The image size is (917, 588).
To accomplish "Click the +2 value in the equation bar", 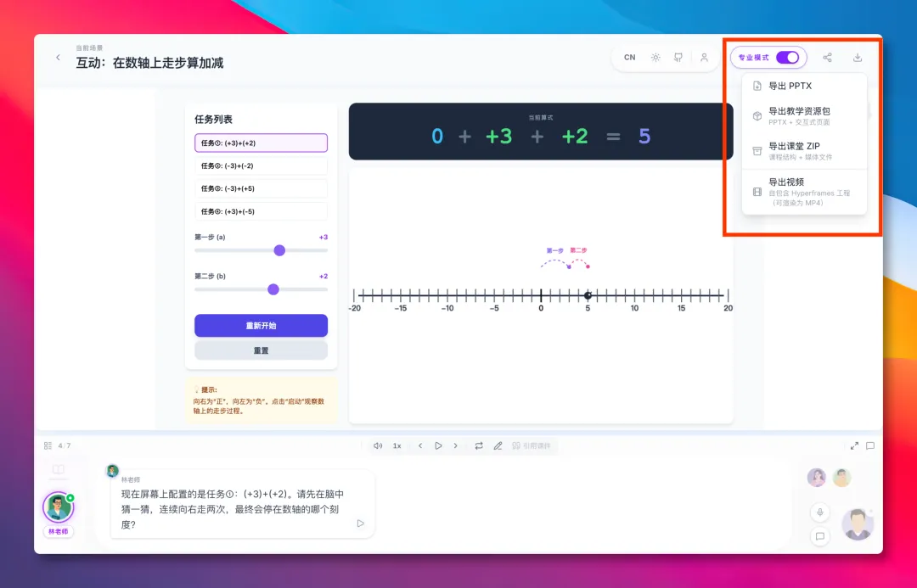I will click(575, 137).
